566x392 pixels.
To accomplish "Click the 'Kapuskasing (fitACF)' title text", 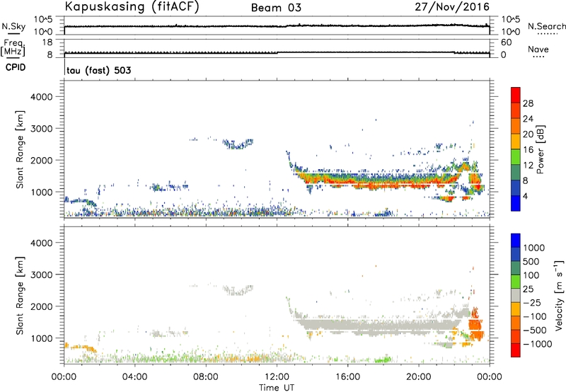I will [x=132, y=6].
